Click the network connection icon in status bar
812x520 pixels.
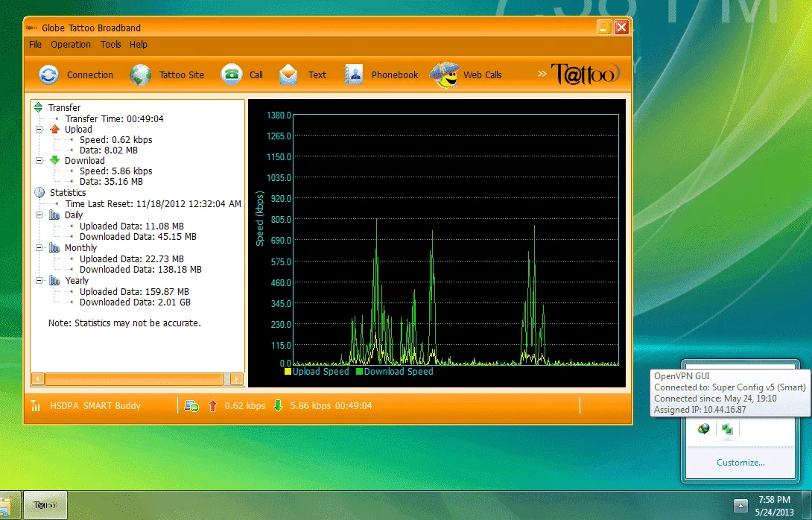tap(191, 406)
